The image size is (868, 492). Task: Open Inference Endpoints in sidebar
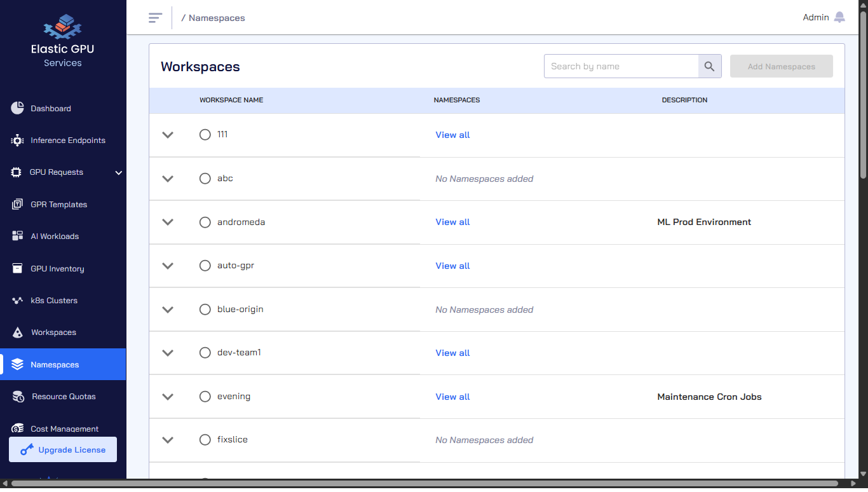click(x=63, y=140)
